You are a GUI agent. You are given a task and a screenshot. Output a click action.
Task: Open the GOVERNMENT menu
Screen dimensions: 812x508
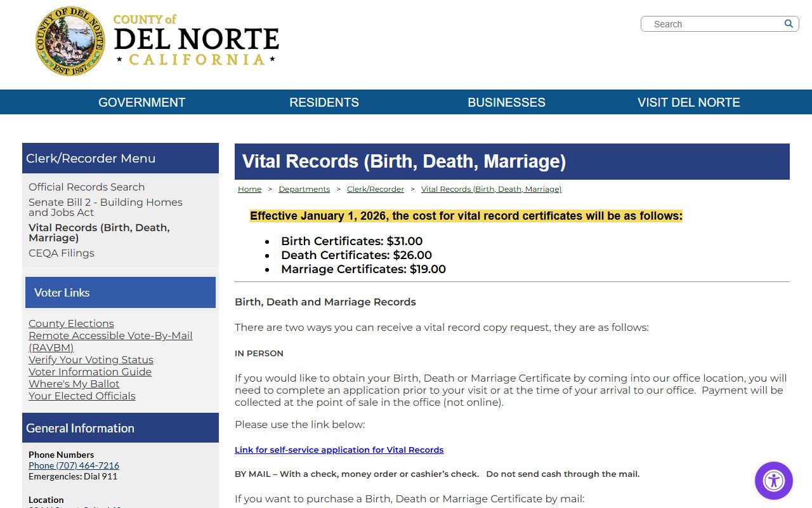142,102
